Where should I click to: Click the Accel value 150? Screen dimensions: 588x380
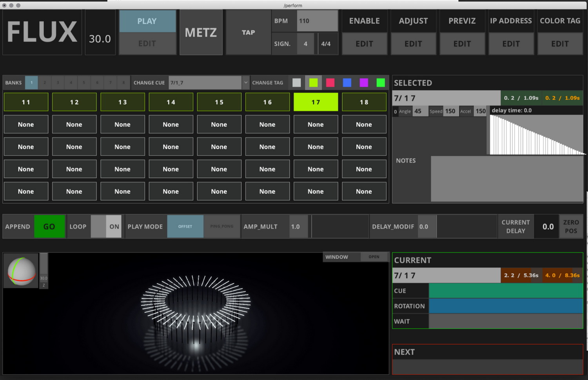481,111
